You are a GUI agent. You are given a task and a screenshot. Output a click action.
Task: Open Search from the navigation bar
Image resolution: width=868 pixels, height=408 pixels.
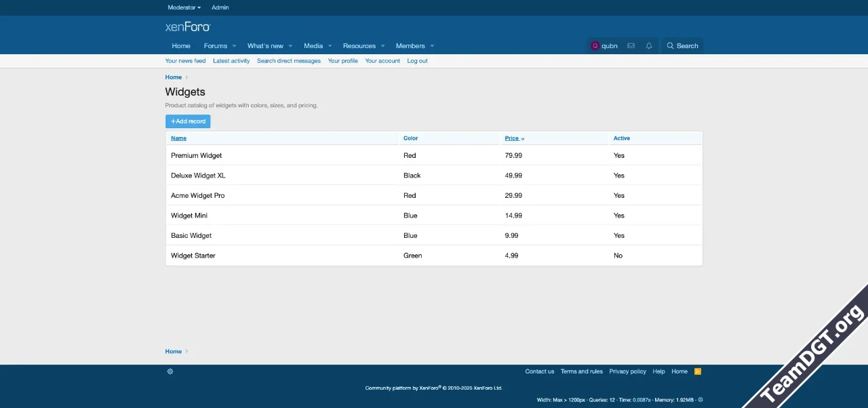(x=682, y=46)
